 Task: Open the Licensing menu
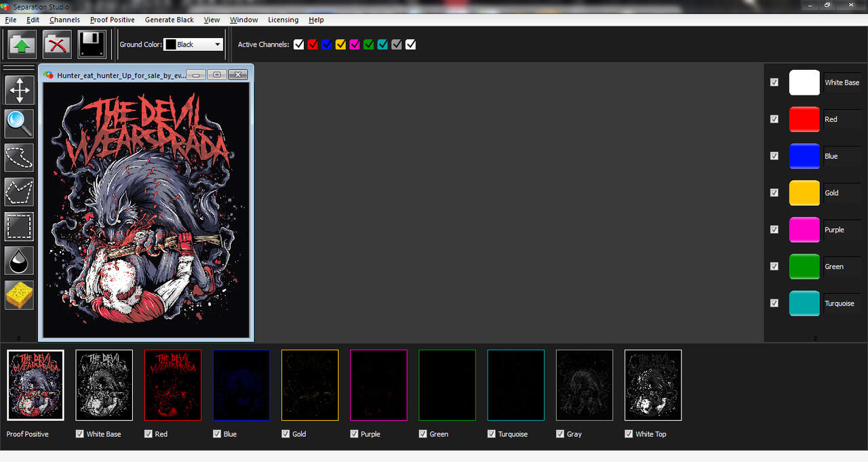pyautogui.click(x=283, y=20)
